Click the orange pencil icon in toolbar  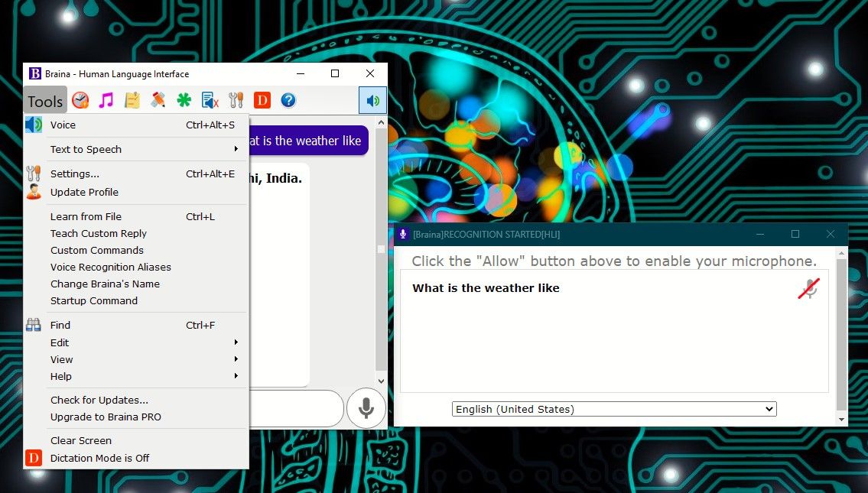click(x=158, y=100)
